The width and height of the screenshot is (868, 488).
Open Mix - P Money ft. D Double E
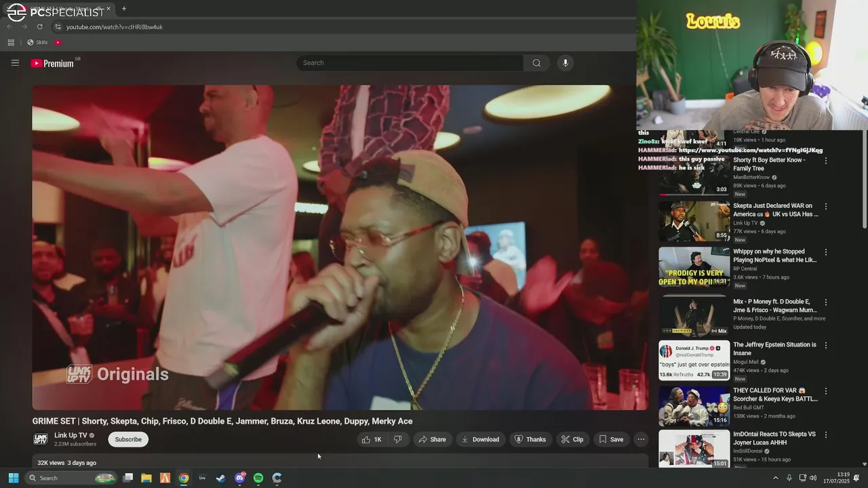tap(774, 306)
